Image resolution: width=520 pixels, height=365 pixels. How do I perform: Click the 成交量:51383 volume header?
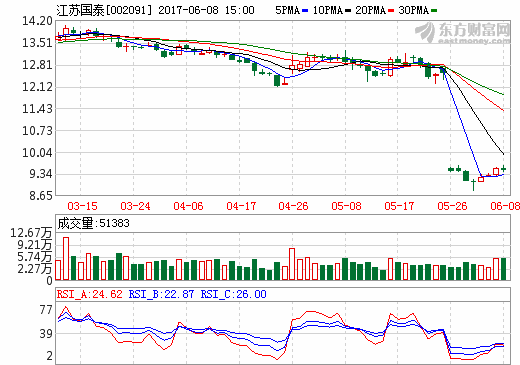[93, 223]
